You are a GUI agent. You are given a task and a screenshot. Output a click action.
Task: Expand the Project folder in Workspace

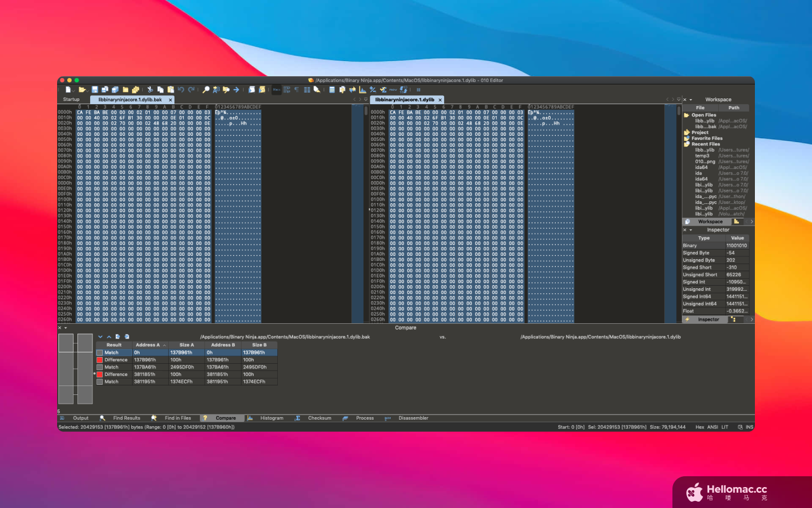pos(686,133)
